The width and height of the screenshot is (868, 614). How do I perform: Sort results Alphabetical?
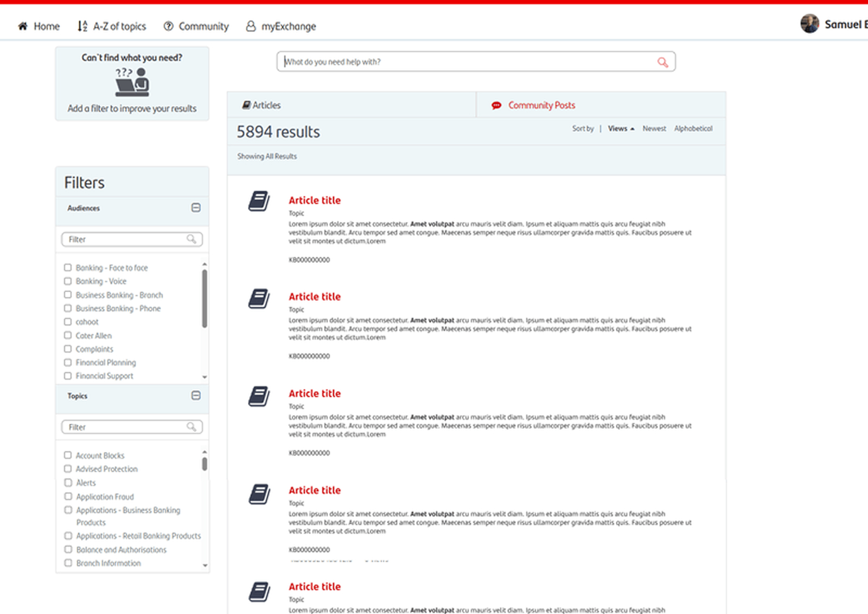tap(693, 129)
